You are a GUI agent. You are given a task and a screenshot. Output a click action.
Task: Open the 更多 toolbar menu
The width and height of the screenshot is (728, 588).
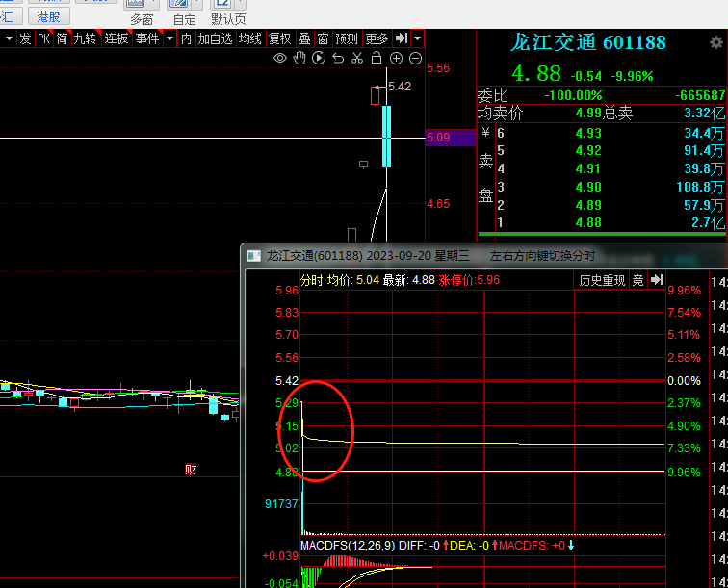pos(377,38)
